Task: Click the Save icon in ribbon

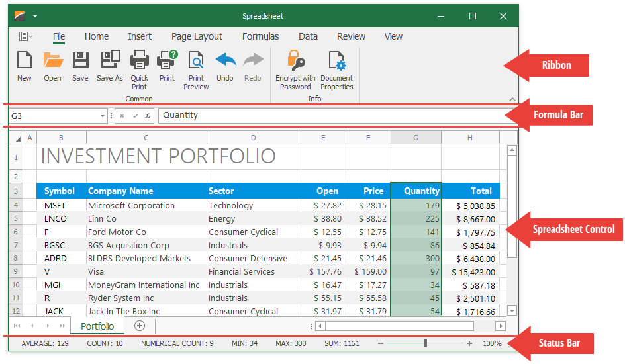Action: click(80, 61)
